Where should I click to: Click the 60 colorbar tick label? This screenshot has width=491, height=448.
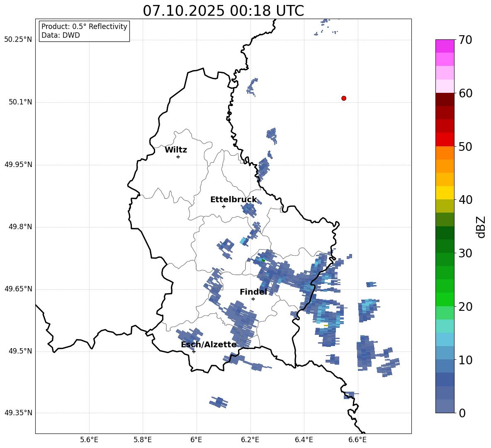pos(466,93)
